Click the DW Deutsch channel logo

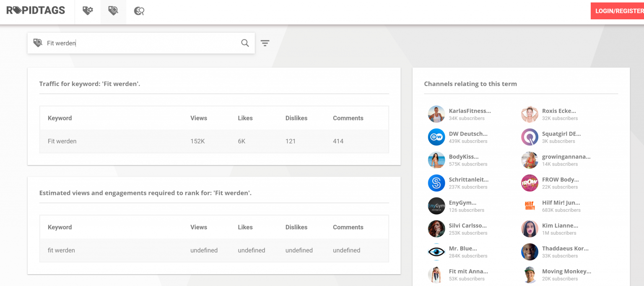pyautogui.click(x=436, y=137)
